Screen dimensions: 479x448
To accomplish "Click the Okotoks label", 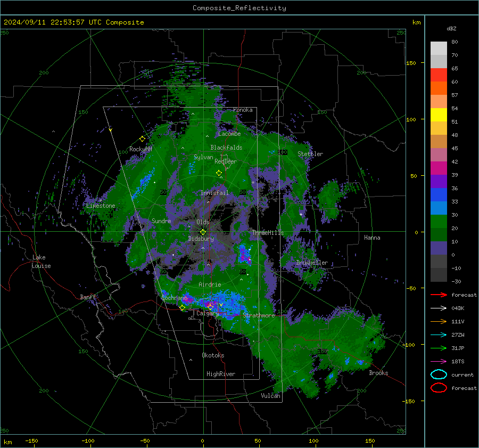I will click(x=213, y=355).
